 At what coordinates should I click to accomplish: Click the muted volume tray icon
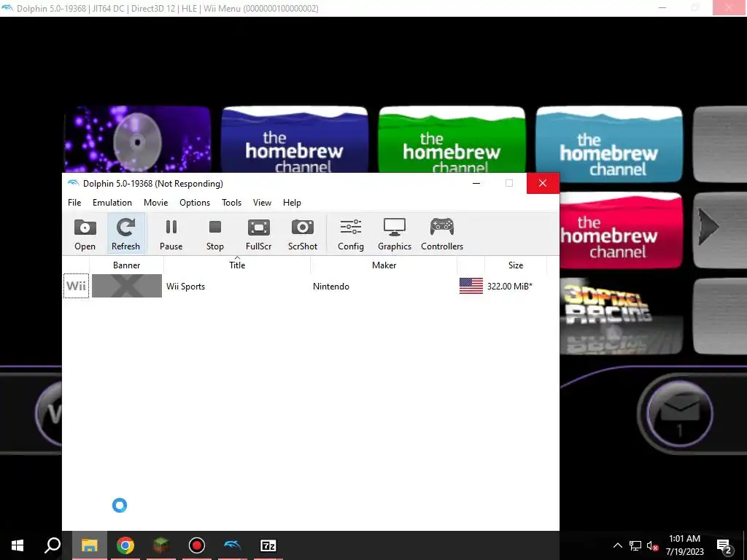652,545
